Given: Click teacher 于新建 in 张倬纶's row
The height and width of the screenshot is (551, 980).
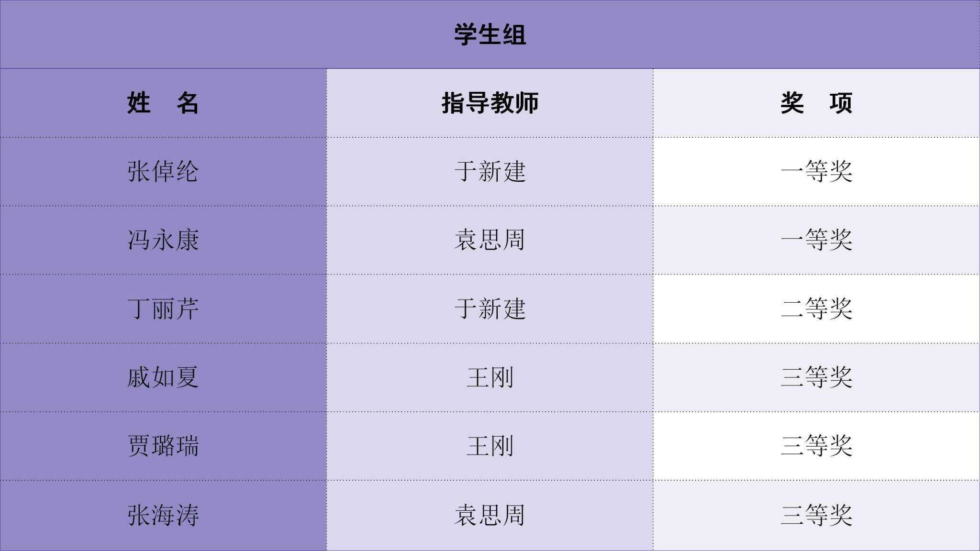Looking at the screenshot, I should pyautogui.click(x=490, y=171).
